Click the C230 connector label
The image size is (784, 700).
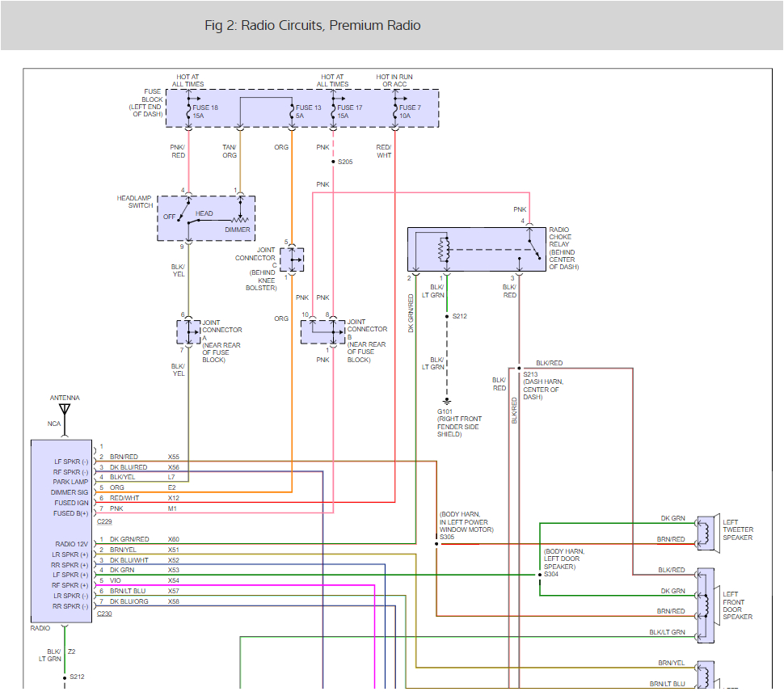tap(103, 612)
